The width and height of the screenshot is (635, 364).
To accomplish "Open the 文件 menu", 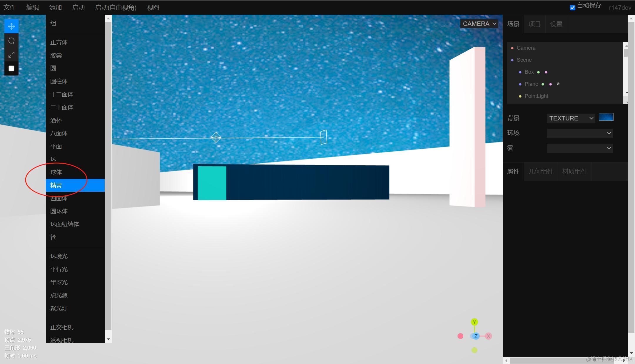I will coord(10,8).
